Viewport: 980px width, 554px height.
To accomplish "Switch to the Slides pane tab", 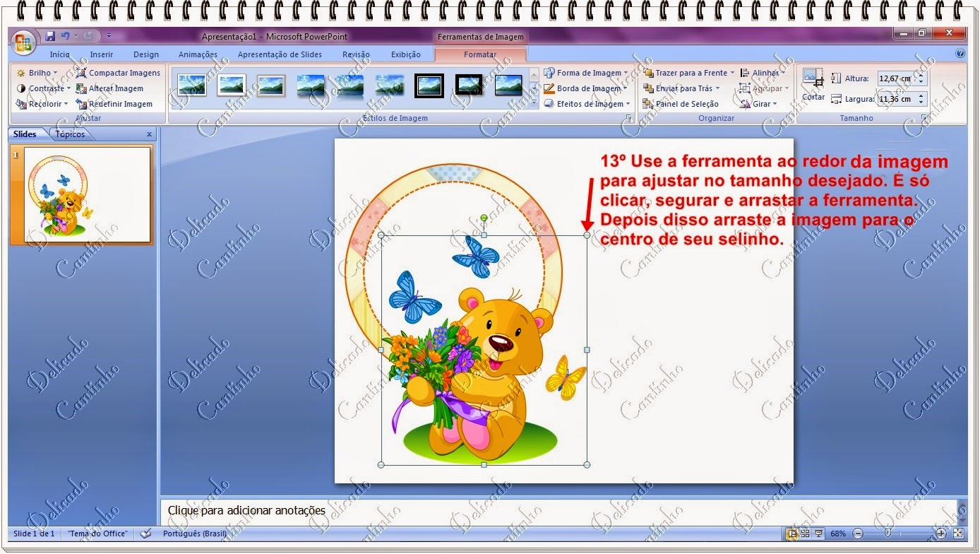I will tap(25, 134).
